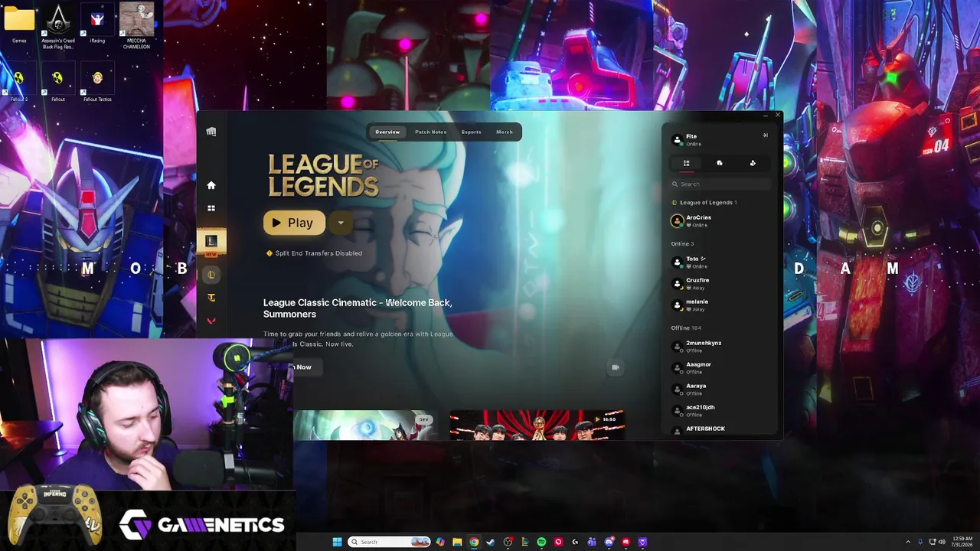Select the Teamfight Tactics sidebar icon
Screen dimensions: 980x551
[x=211, y=298]
